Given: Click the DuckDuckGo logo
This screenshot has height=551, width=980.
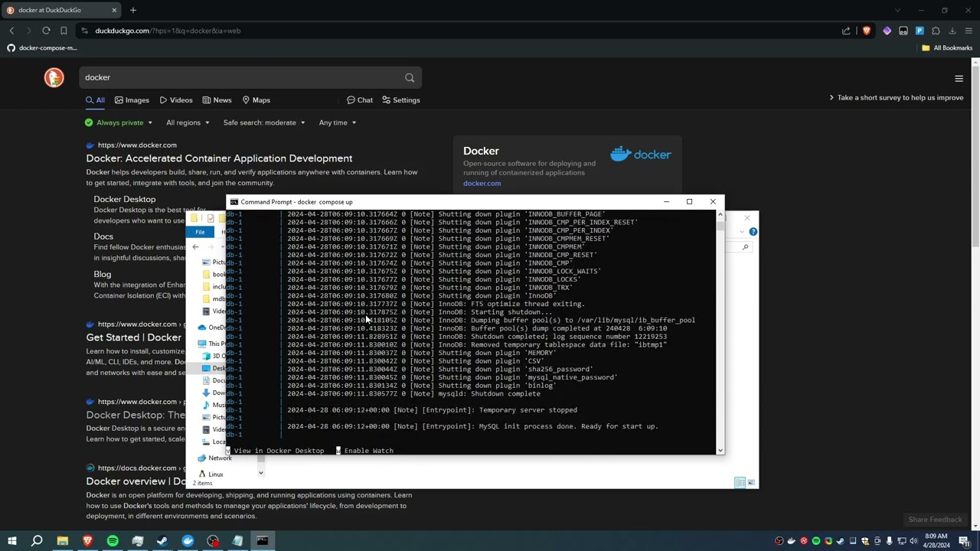Looking at the screenshot, I should [54, 77].
